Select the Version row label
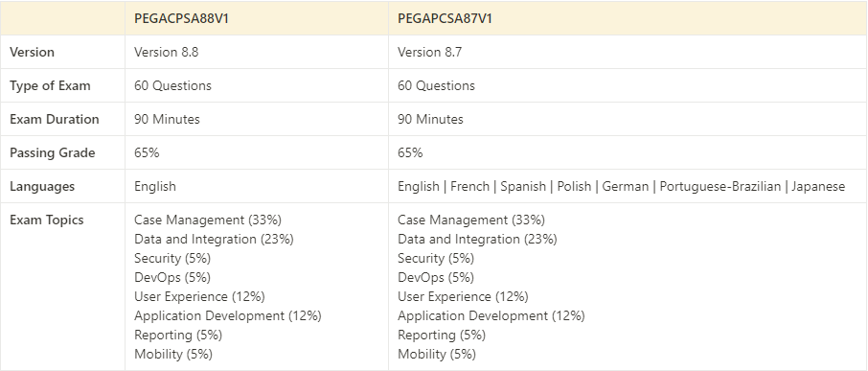 click(33, 52)
